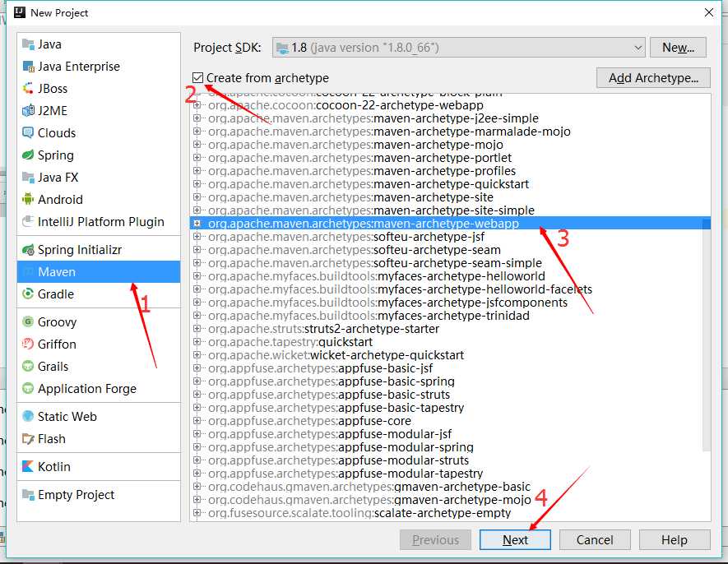This screenshot has width=728, height=564.
Task: Click the Grails icon
Action: (28, 366)
